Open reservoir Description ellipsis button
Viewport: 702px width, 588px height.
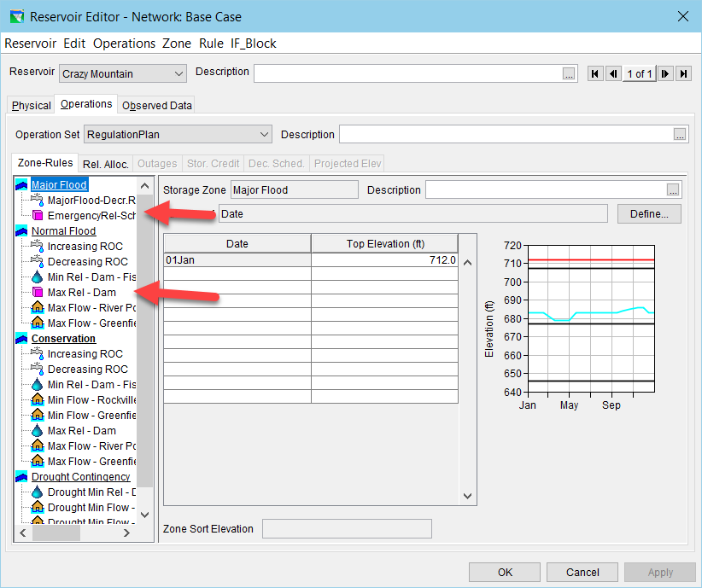tap(569, 74)
